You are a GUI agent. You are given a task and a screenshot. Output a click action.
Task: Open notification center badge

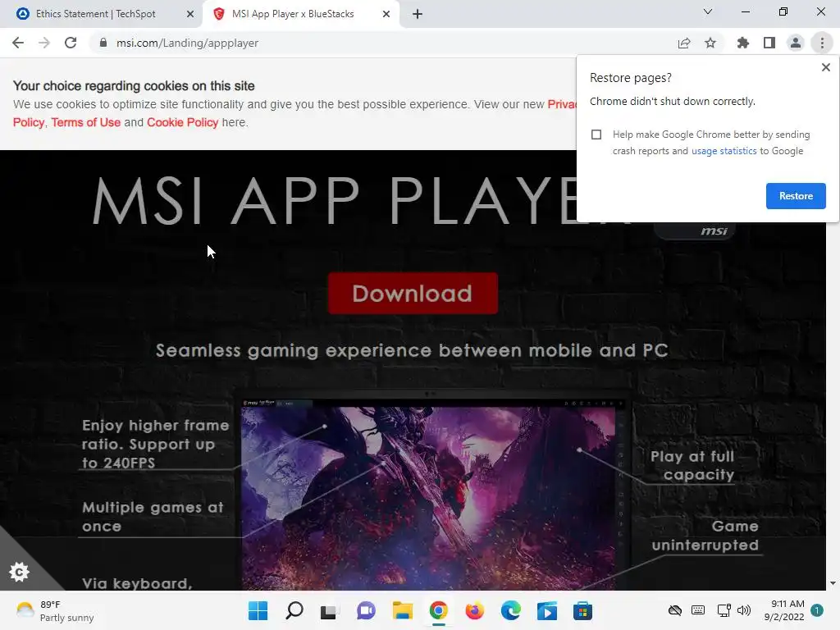[x=817, y=610]
